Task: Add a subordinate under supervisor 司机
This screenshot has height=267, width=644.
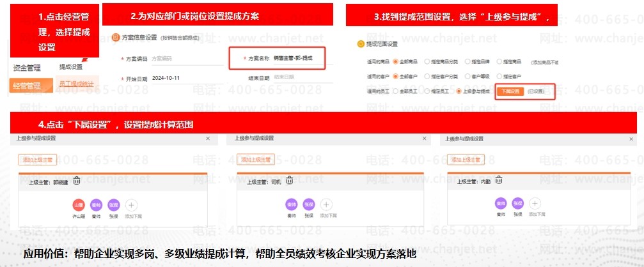Action: pyautogui.click(x=326, y=205)
